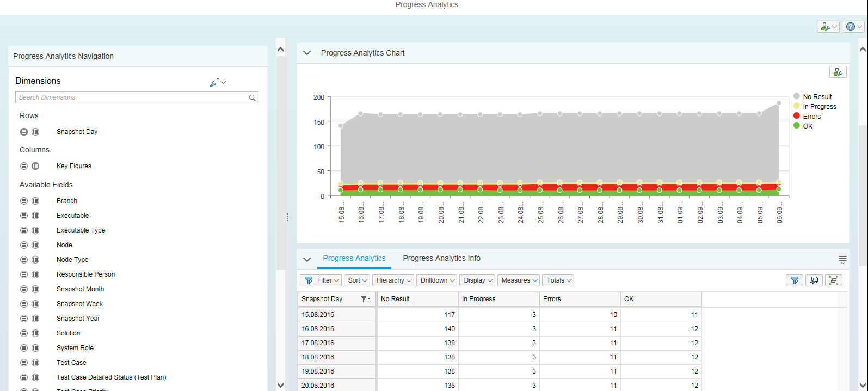Open the Hierarchy dropdown

pyautogui.click(x=393, y=280)
